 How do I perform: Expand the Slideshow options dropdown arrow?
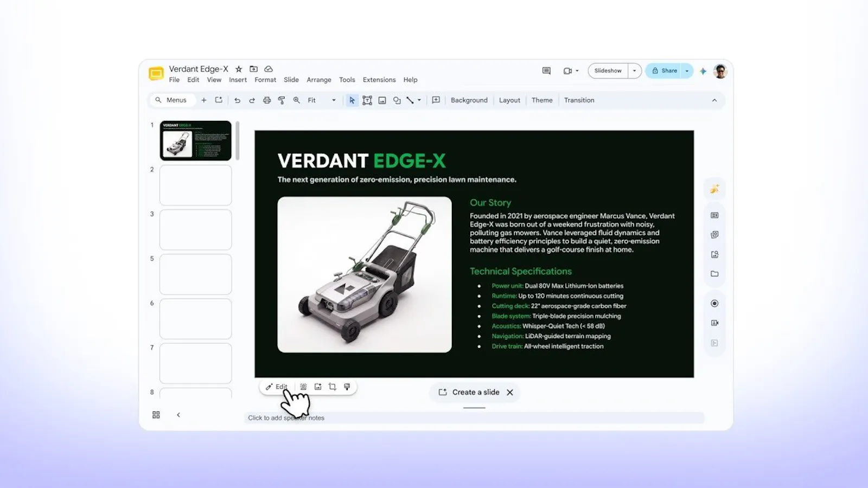pyautogui.click(x=634, y=70)
